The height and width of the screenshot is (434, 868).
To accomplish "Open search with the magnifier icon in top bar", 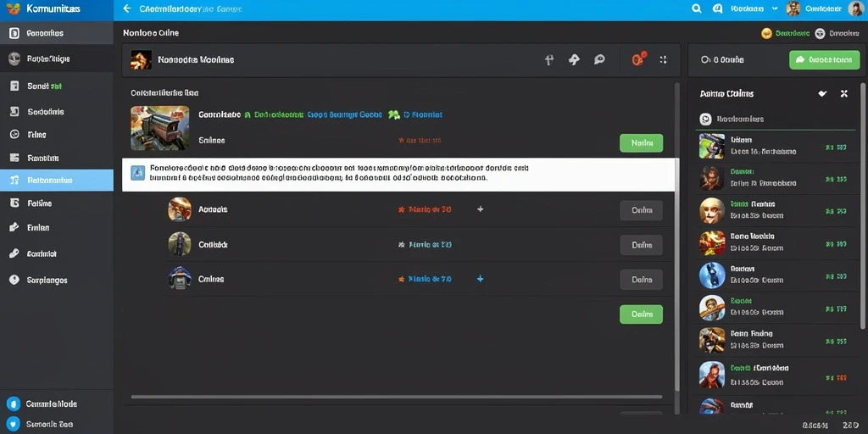I will (697, 8).
